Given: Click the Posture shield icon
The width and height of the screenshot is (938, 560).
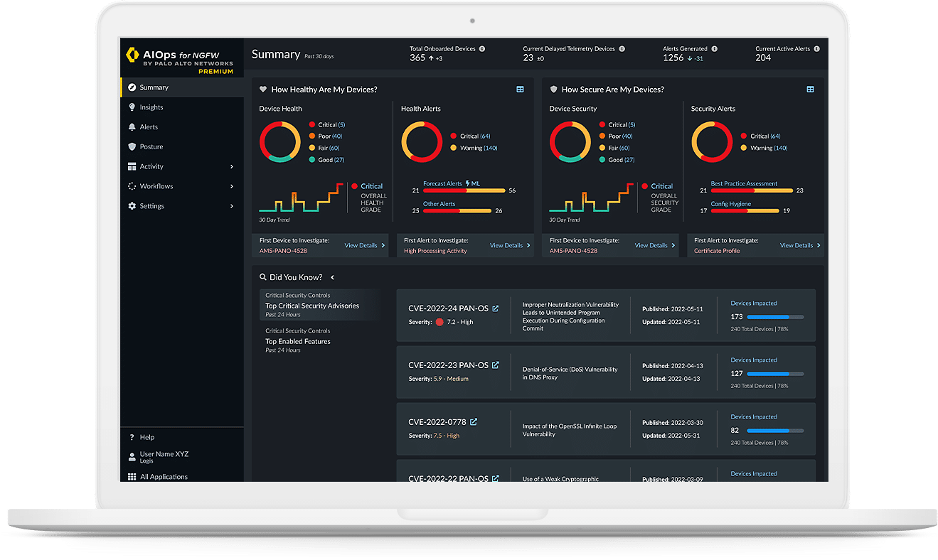Looking at the screenshot, I should point(132,147).
